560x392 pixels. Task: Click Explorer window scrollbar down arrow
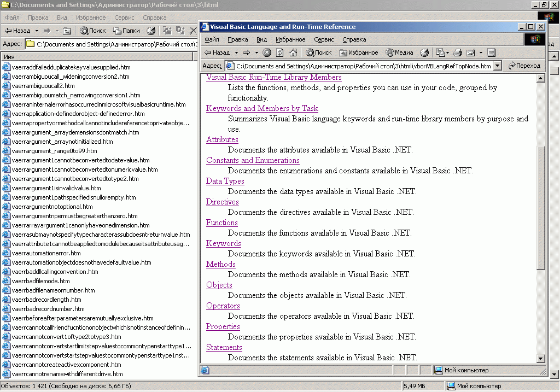coord(555,375)
